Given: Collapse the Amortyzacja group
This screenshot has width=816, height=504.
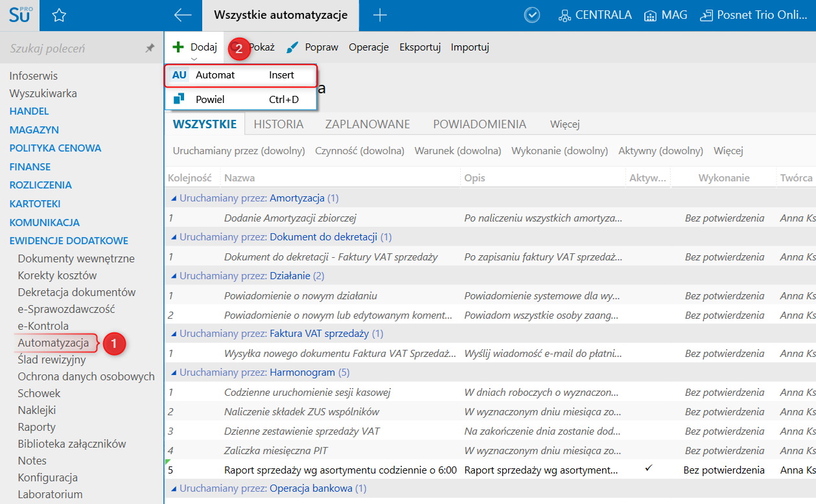Looking at the screenshot, I should click(172, 198).
